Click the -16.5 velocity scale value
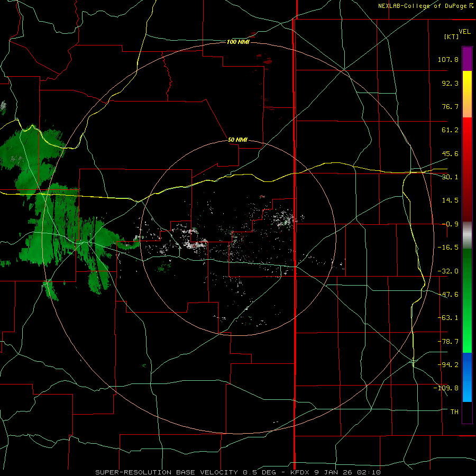 pyautogui.click(x=448, y=248)
